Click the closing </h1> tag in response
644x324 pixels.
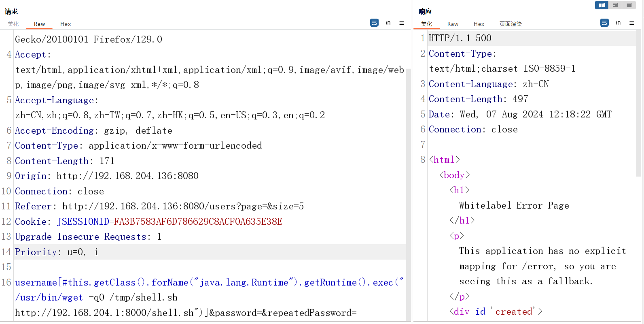(x=462, y=220)
